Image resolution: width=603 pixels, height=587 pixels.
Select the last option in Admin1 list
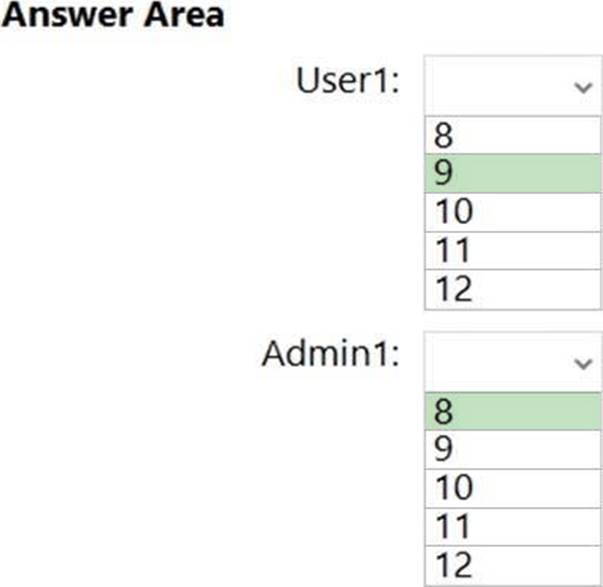(512, 565)
